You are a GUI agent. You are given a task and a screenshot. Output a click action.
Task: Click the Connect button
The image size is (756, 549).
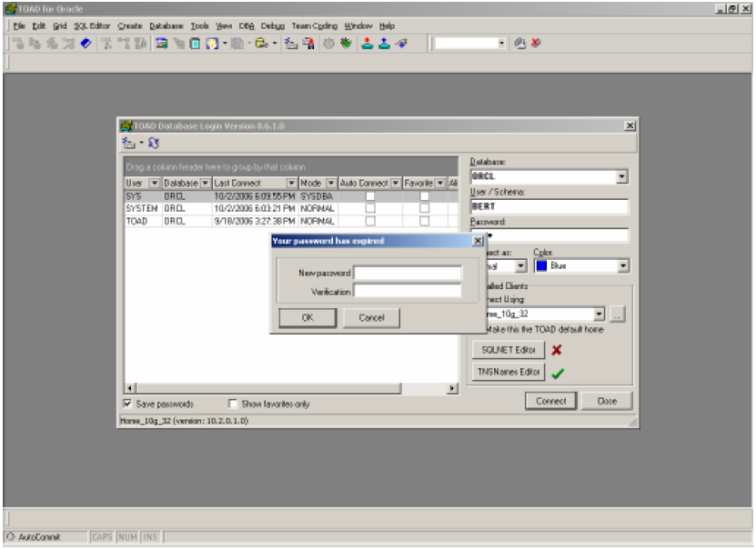coord(550,401)
